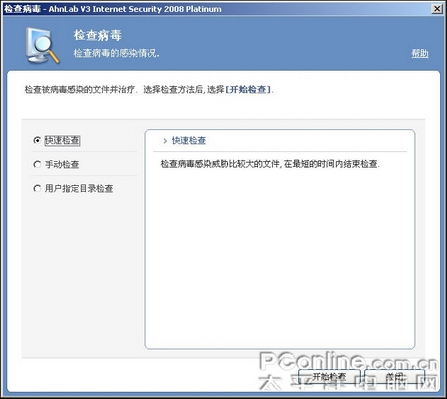This screenshot has height=399, width=447.
Task: Click the 关闭 button
Action: [x=395, y=377]
